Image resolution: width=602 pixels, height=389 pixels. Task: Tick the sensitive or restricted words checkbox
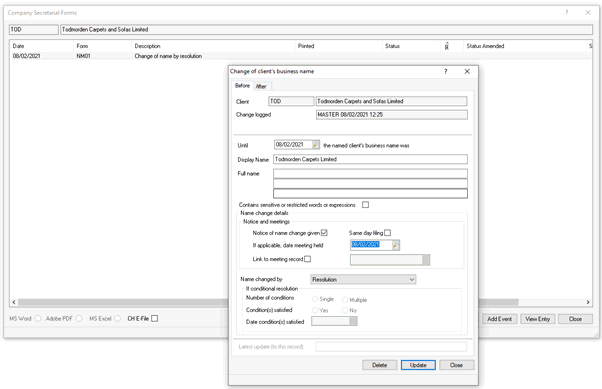click(366, 205)
